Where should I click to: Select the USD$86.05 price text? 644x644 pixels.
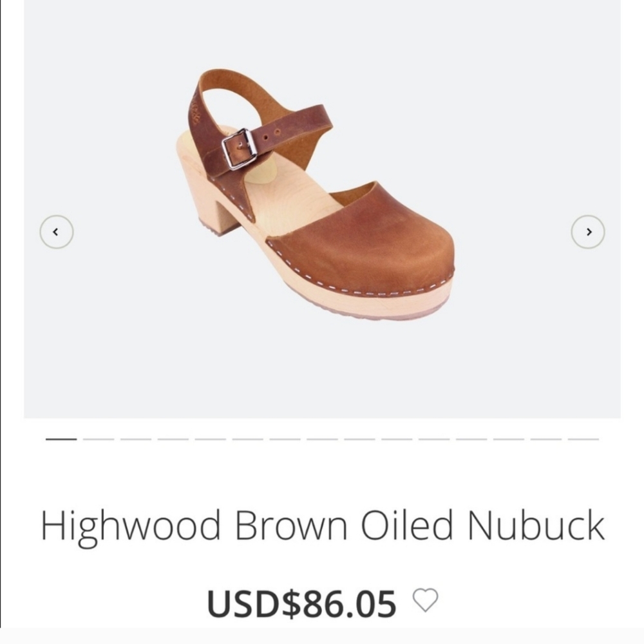click(x=302, y=603)
